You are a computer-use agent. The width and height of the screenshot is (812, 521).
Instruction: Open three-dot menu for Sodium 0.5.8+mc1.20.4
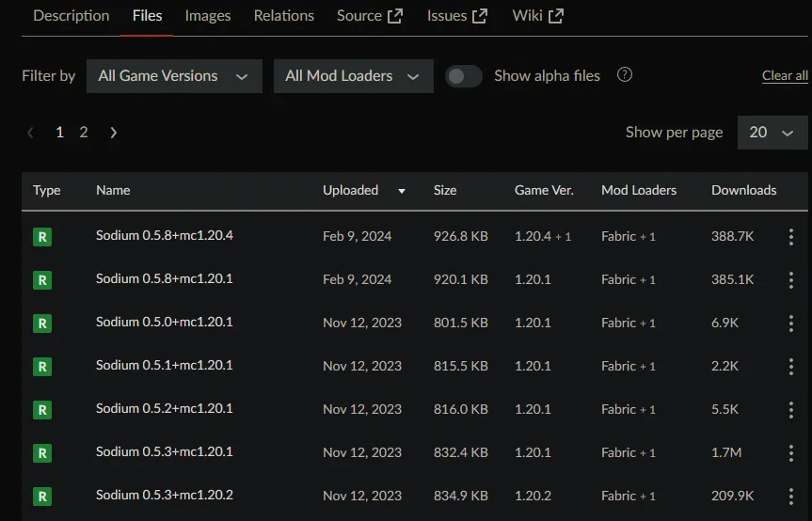tap(790, 237)
